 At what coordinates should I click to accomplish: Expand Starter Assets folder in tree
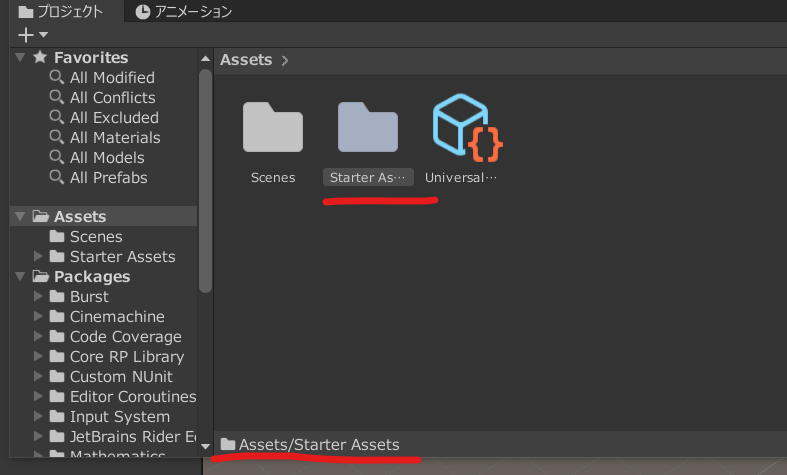[x=38, y=257]
